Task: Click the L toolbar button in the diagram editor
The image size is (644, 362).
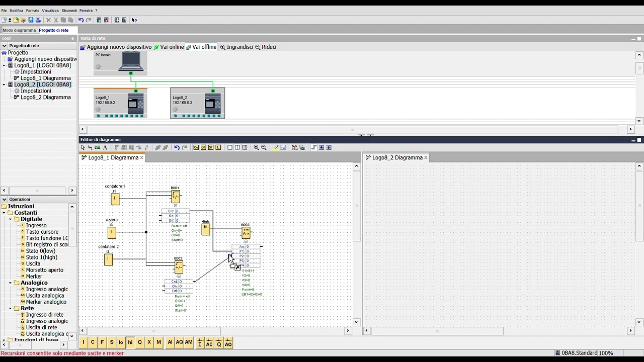Action: point(218,147)
